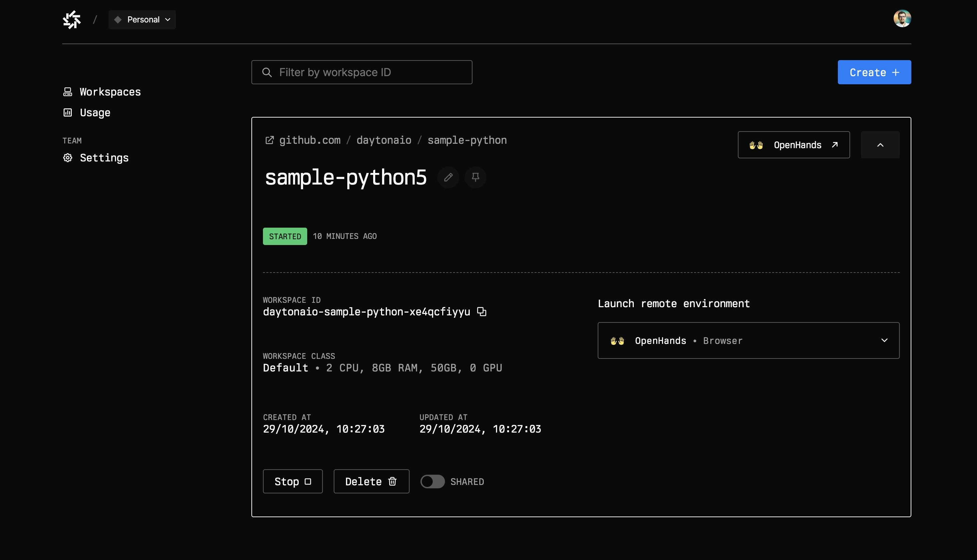The width and height of the screenshot is (977, 560).
Task: Open the Usage sidebar item
Action: pyautogui.click(x=95, y=113)
